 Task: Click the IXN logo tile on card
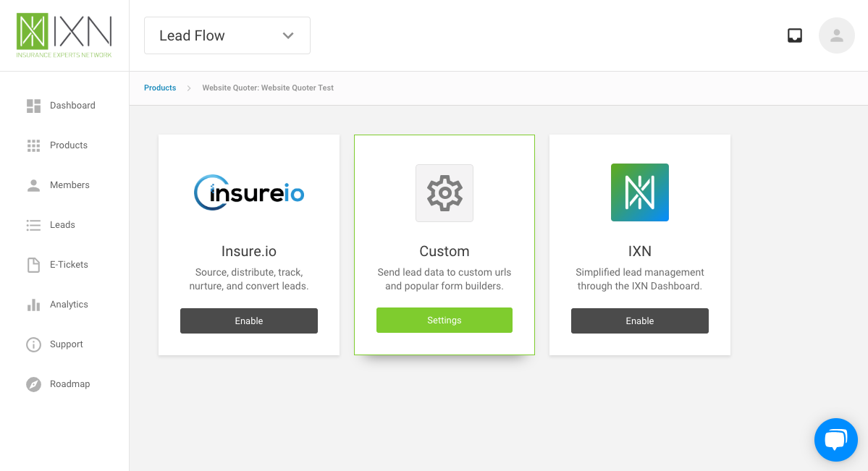(640, 192)
